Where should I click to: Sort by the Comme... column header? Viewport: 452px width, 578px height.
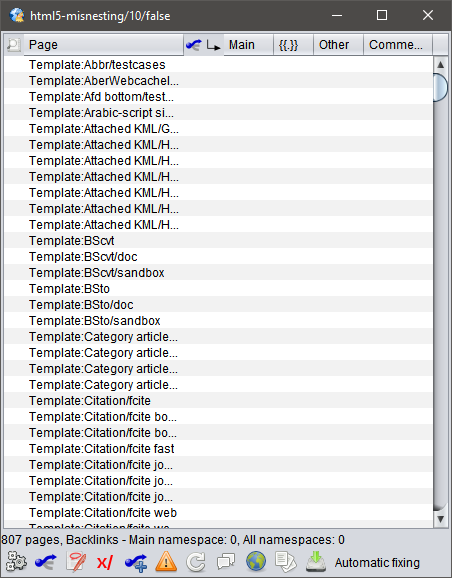pyautogui.click(x=398, y=45)
